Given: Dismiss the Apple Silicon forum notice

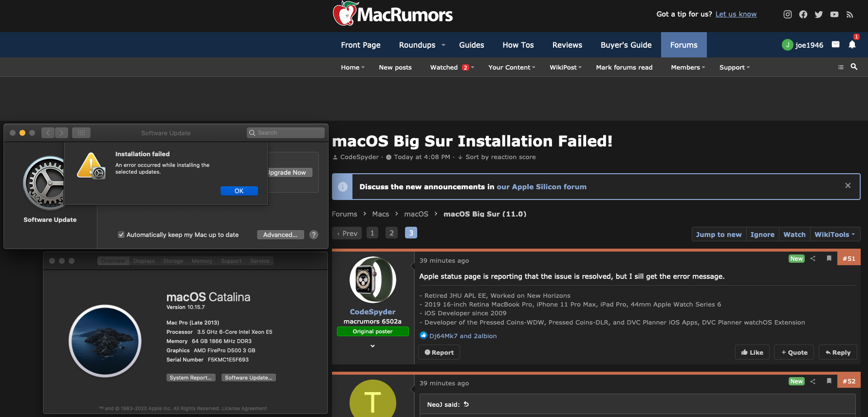Looking at the screenshot, I should [848, 185].
